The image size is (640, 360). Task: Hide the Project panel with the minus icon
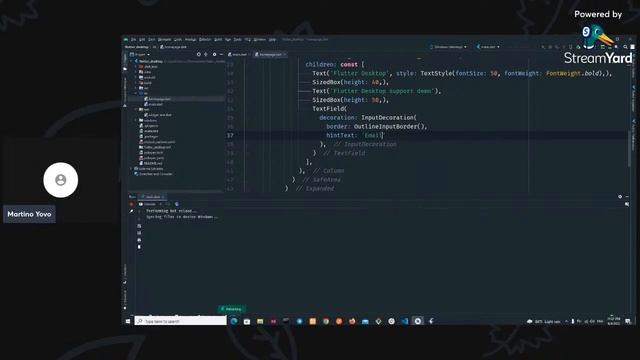[x=221, y=54]
